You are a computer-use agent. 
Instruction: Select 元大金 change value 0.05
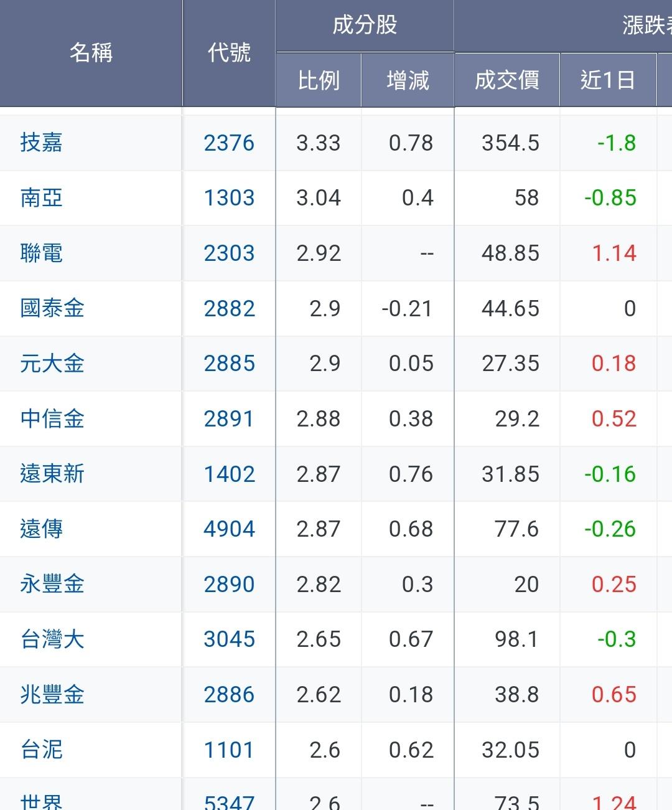coord(411,364)
